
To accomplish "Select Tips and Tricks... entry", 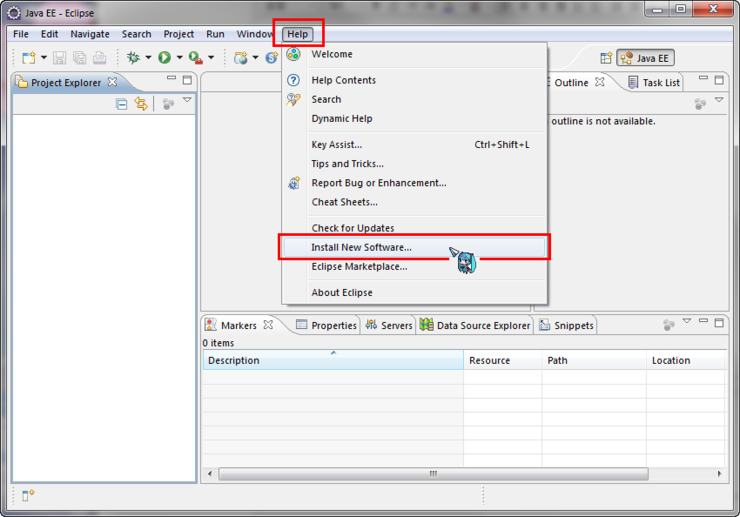I will (414, 164).
